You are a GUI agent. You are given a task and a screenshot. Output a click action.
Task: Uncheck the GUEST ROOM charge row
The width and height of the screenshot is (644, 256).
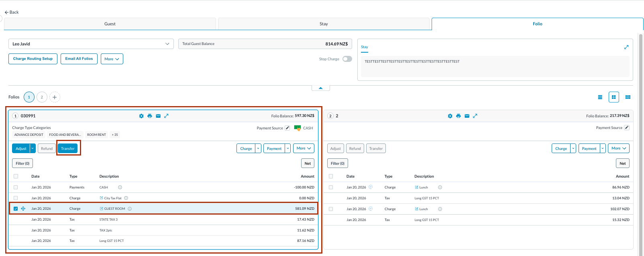[x=16, y=209]
